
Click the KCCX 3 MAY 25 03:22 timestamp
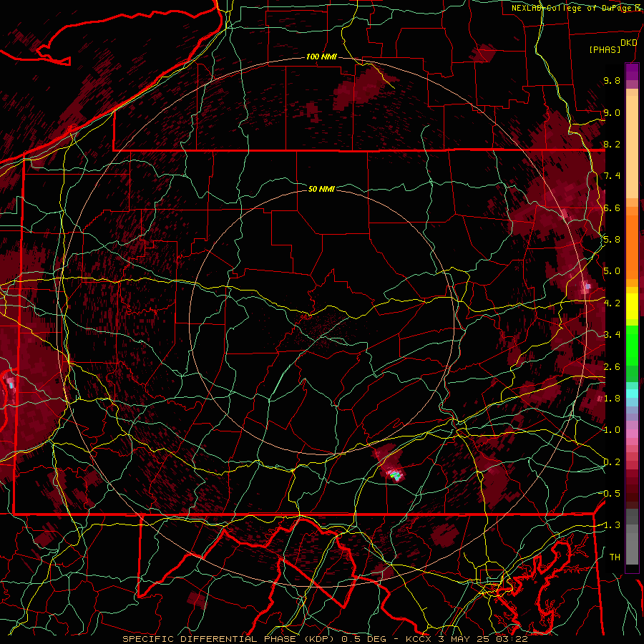pos(467,639)
